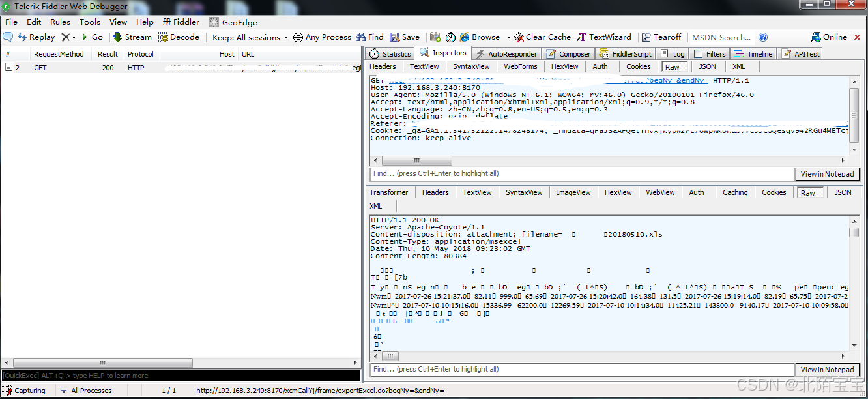Select the response ImageView tab

573,192
